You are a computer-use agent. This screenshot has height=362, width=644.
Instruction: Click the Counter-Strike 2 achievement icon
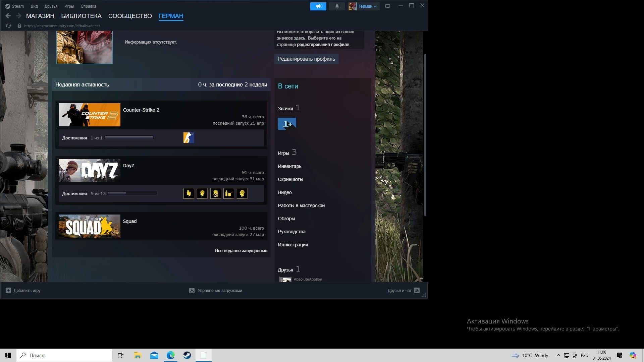coord(188,137)
